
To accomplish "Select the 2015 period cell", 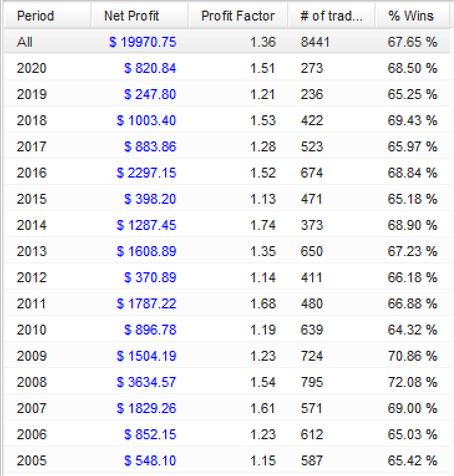I will (x=31, y=199).
